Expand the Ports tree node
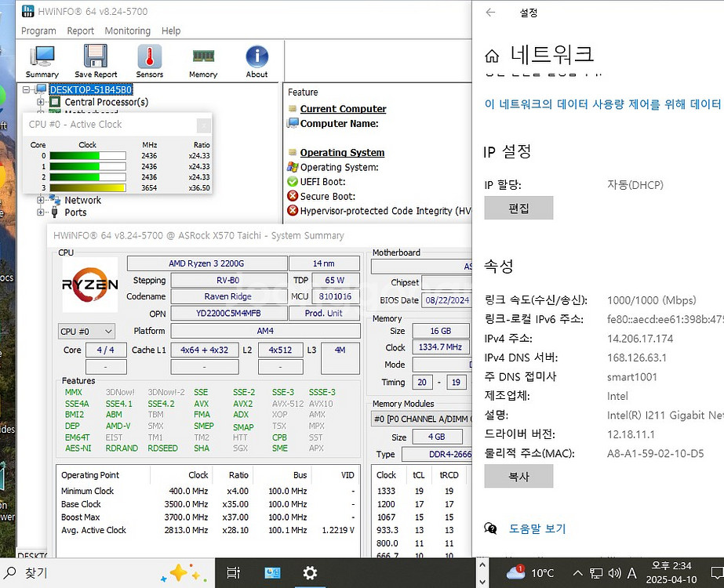The image size is (724, 588). (40, 212)
